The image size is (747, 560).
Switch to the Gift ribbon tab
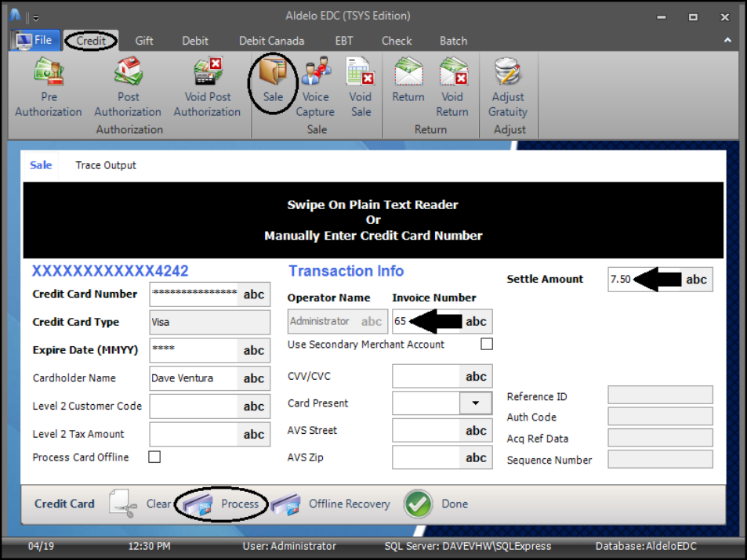[144, 41]
